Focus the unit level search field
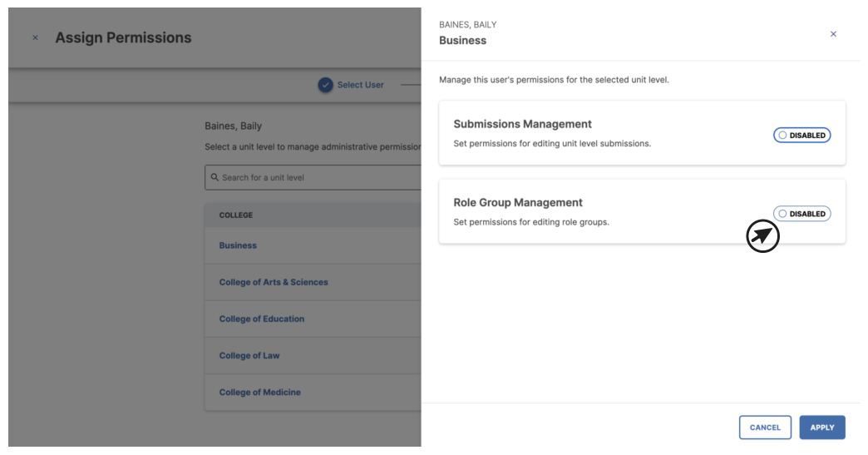The image size is (868, 455). [x=313, y=177]
